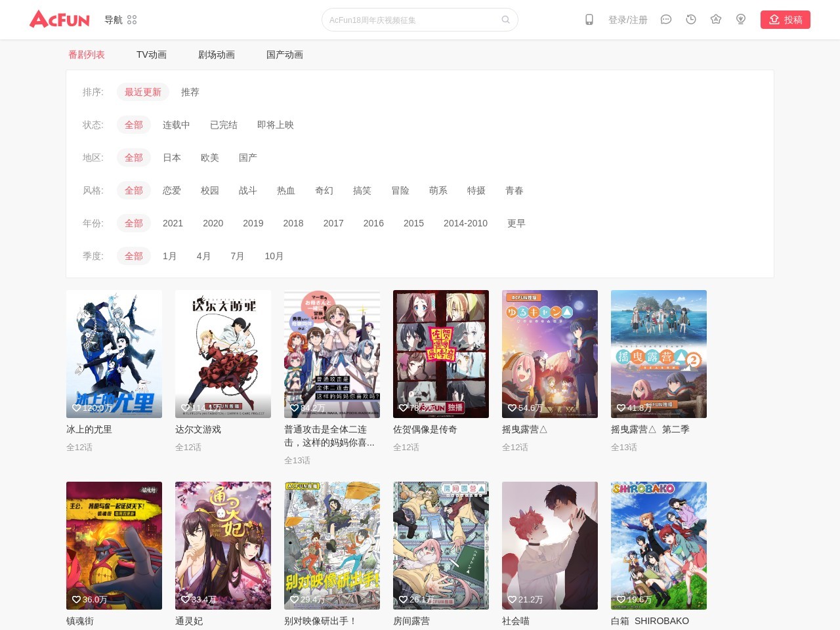
Task: Filter style by 战斗
Action: [x=248, y=190]
